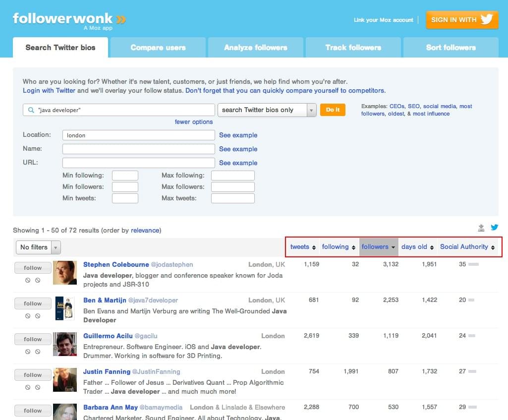Click the Min followers input box
Viewport: 508px width, 420px height.
point(125,186)
